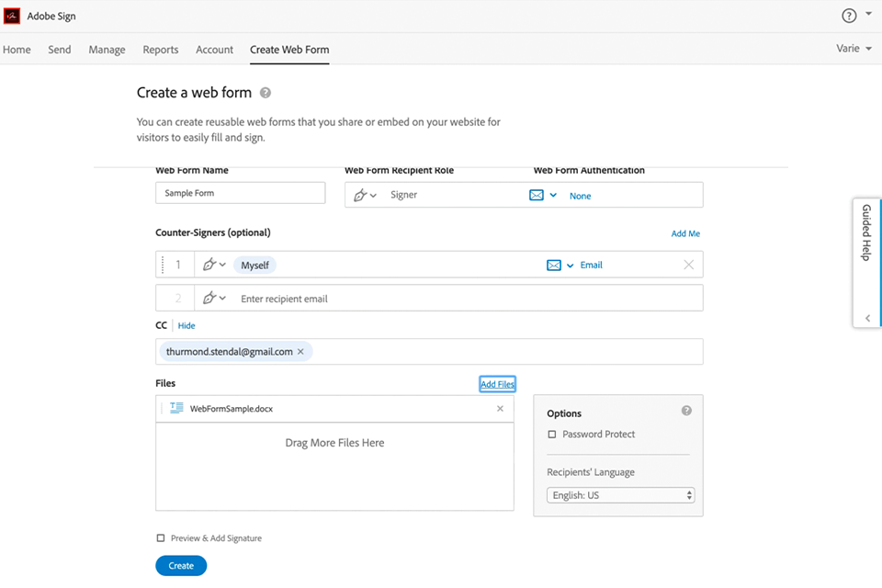Click the Adobe Sign logo icon
This screenshot has height=588, width=882.
click(12, 16)
